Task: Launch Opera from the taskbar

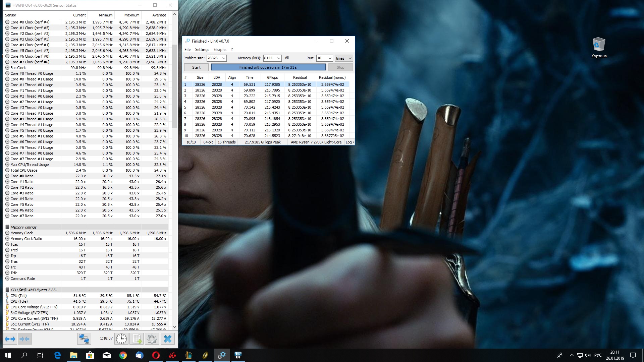Action: pos(156,355)
